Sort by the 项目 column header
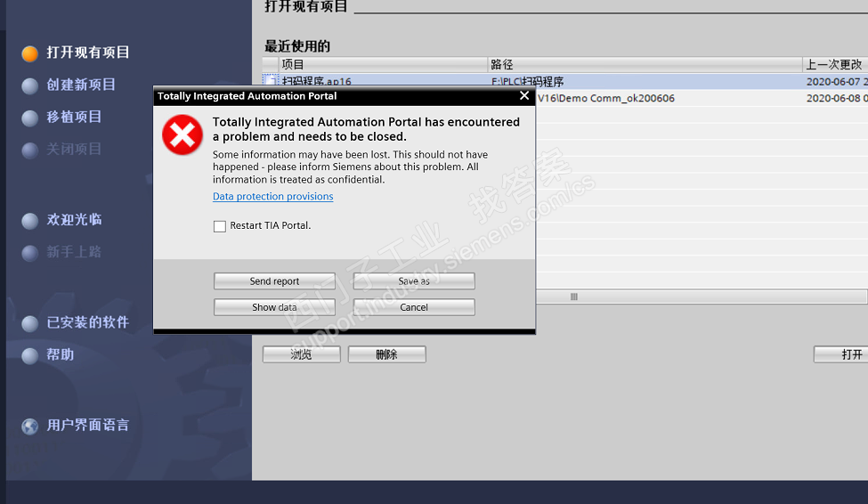 (x=383, y=64)
